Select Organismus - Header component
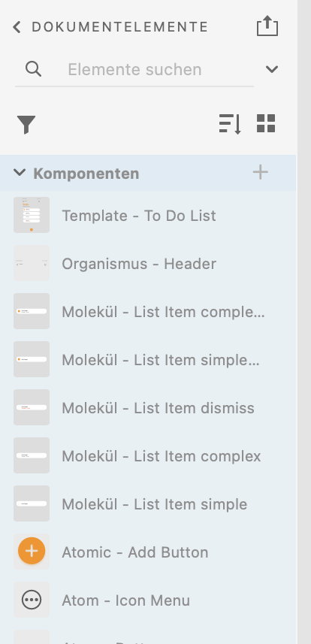Image resolution: width=311 pixels, height=644 pixels. click(148, 263)
